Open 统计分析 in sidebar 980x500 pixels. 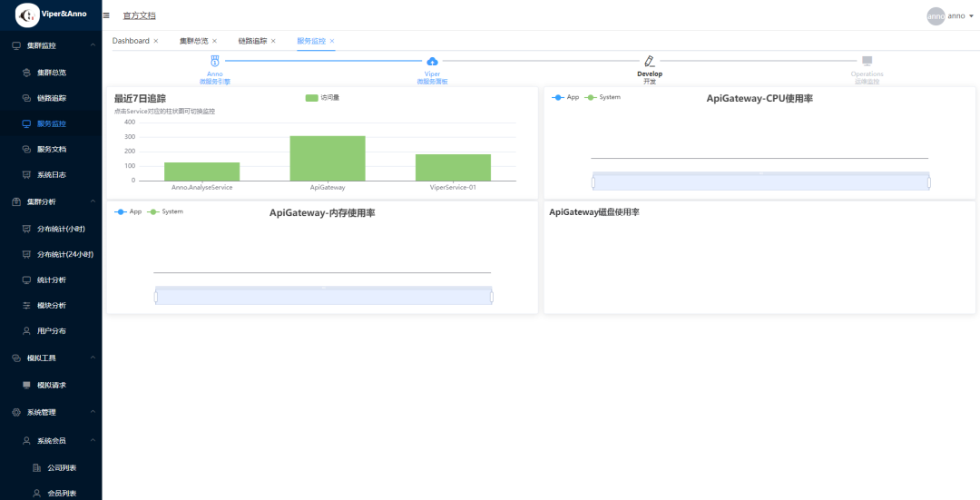(51, 280)
